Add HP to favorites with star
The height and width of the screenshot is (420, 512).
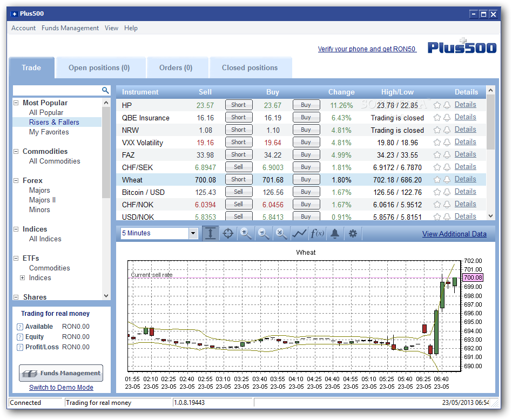[x=437, y=105]
